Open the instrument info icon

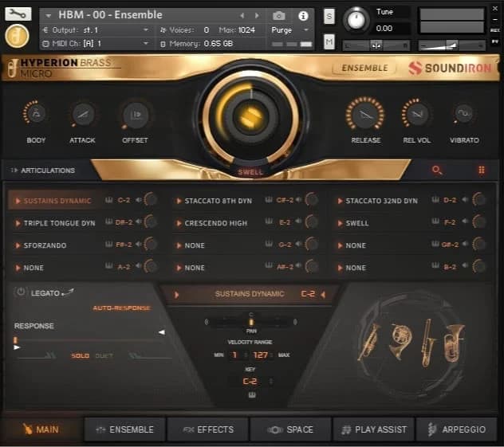(x=303, y=15)
